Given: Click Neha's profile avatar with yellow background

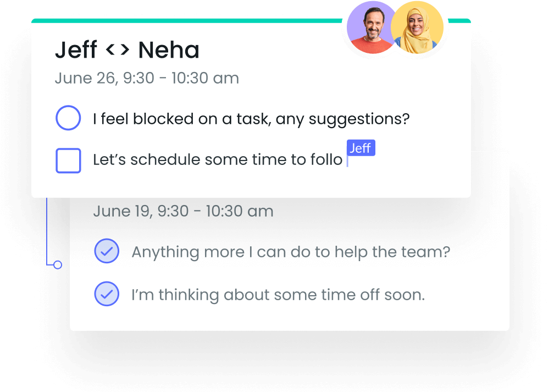Looking at the screenshot, I should [417, 27].
